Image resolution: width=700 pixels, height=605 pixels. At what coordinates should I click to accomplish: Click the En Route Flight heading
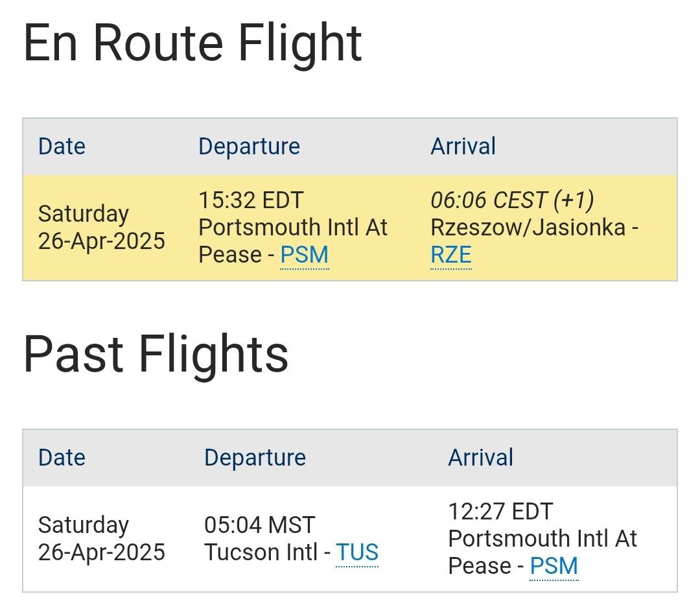(x=192, y=44)
